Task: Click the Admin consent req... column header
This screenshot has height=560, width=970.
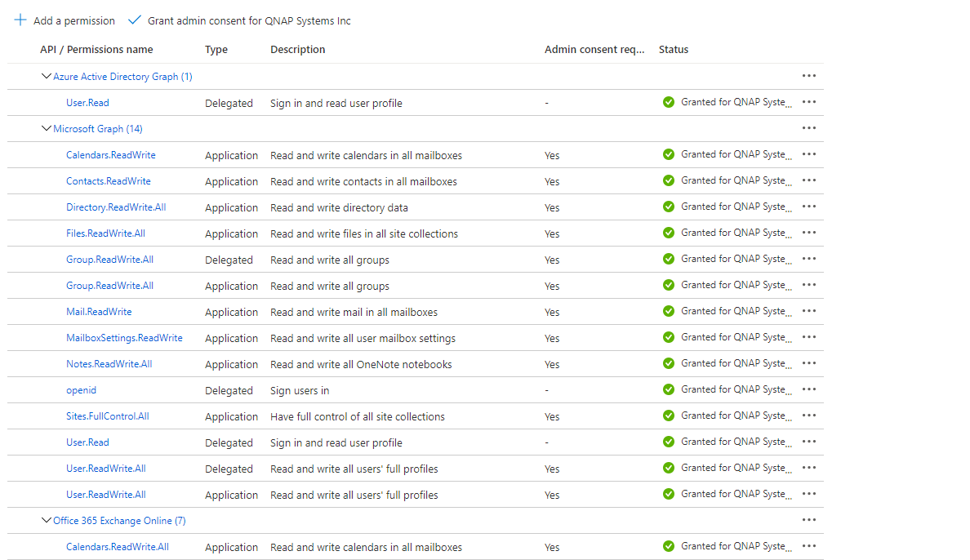Action: 594,50
